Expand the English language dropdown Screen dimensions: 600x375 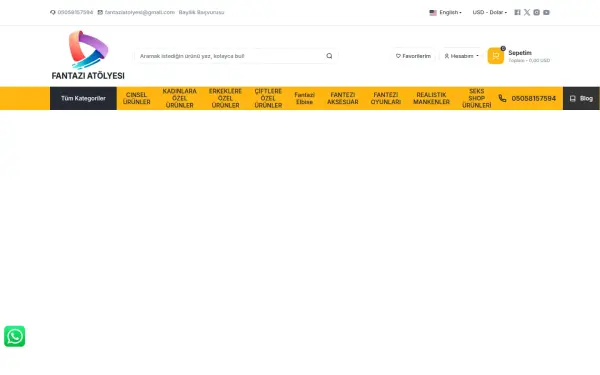tap(445, 12)
